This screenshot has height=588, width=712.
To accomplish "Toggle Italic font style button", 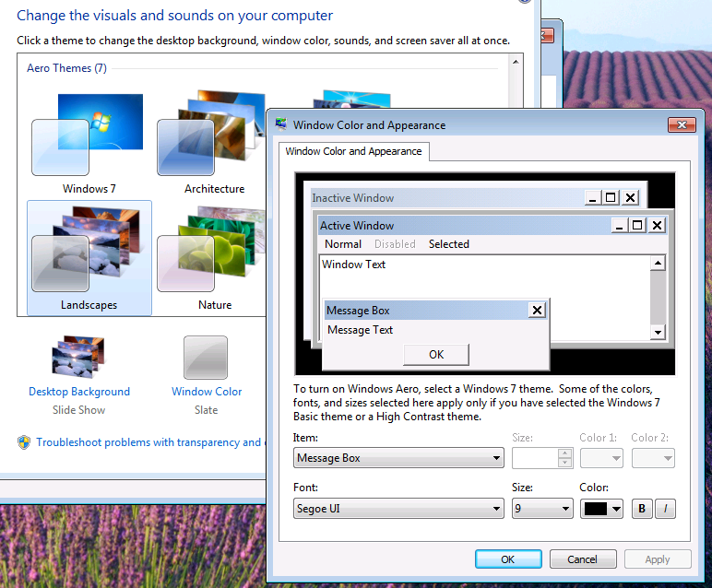I will [665, 509].
